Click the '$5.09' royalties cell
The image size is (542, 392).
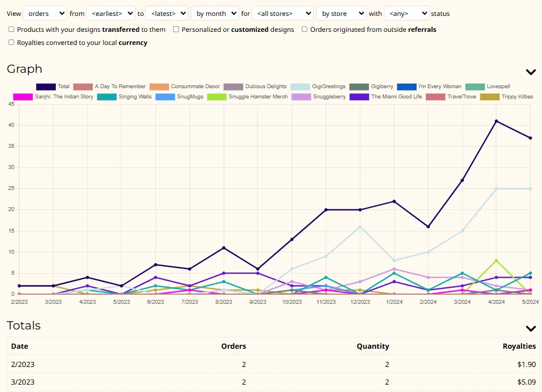pos(527,382)
